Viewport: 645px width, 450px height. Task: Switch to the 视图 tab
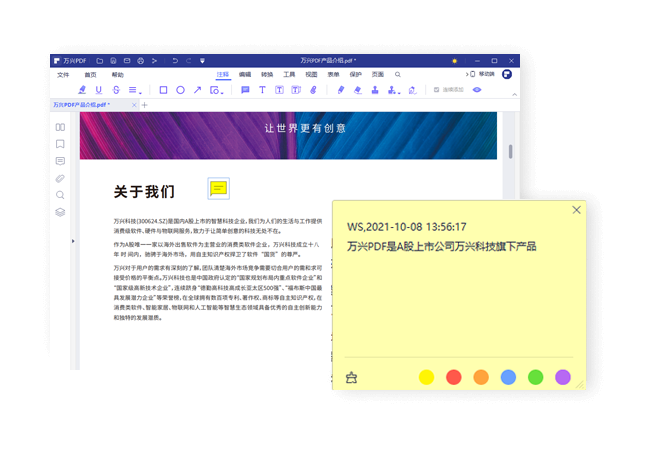[x=311, y=74]
